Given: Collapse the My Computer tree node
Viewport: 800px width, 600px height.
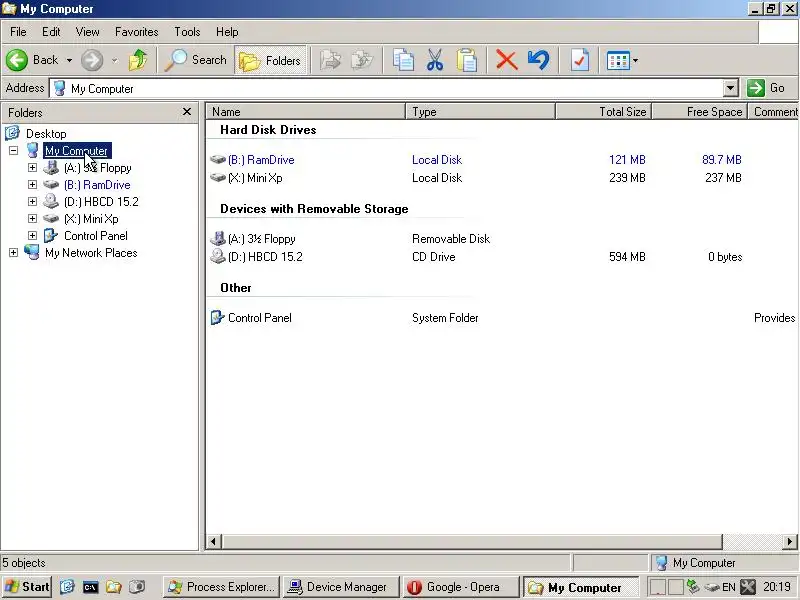Looking at the screenshot, I should click(13, 151).
